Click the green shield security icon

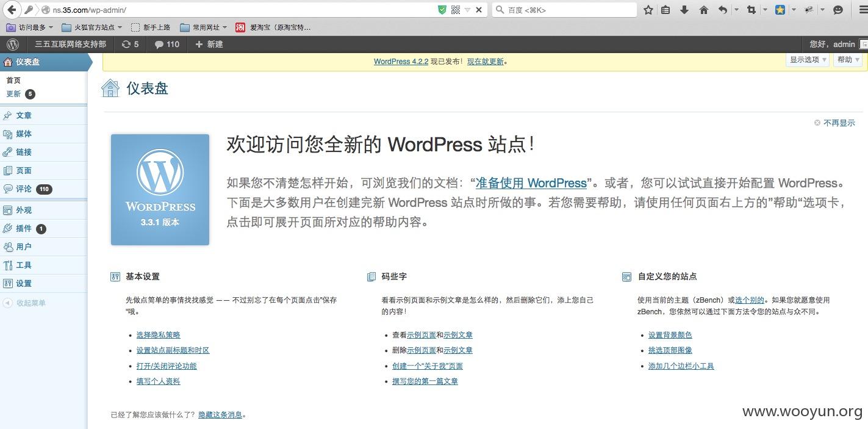click(442, 10)
